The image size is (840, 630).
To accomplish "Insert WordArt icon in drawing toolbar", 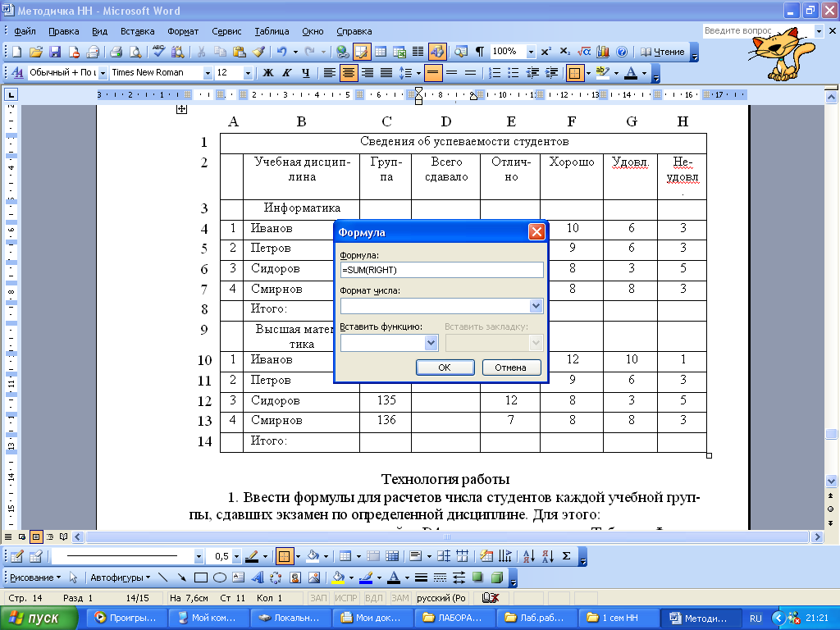I will (x=257, y=577).
